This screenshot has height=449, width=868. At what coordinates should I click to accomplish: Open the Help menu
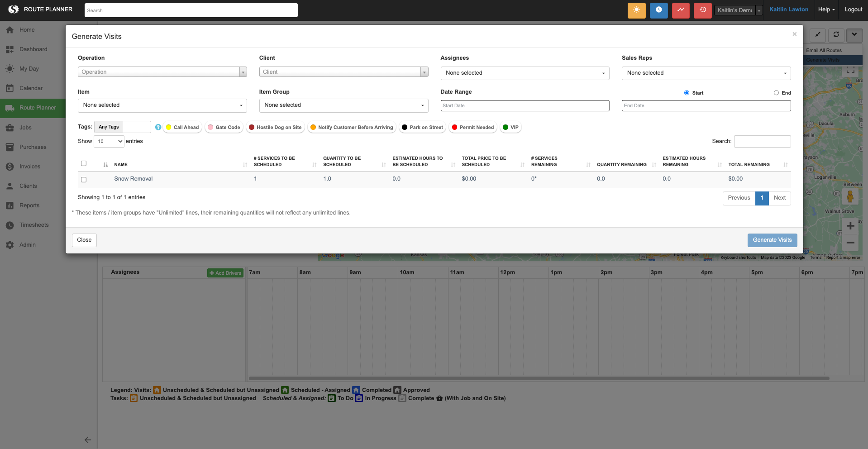pyautogui.click(x=826, y=10)
